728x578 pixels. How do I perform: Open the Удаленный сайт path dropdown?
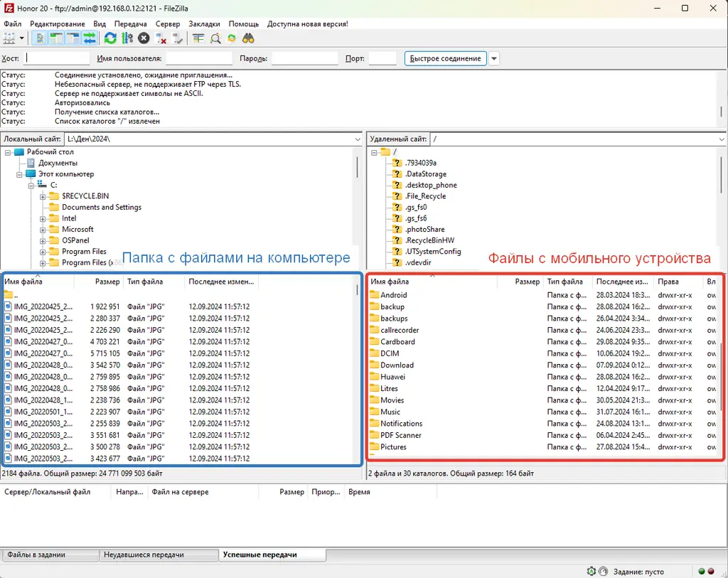(x=722, y=139)
